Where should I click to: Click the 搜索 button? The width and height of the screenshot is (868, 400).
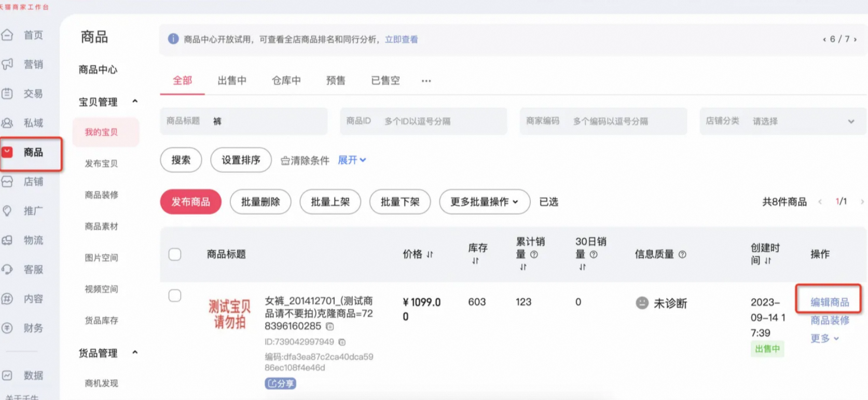[x=181, y=160]
